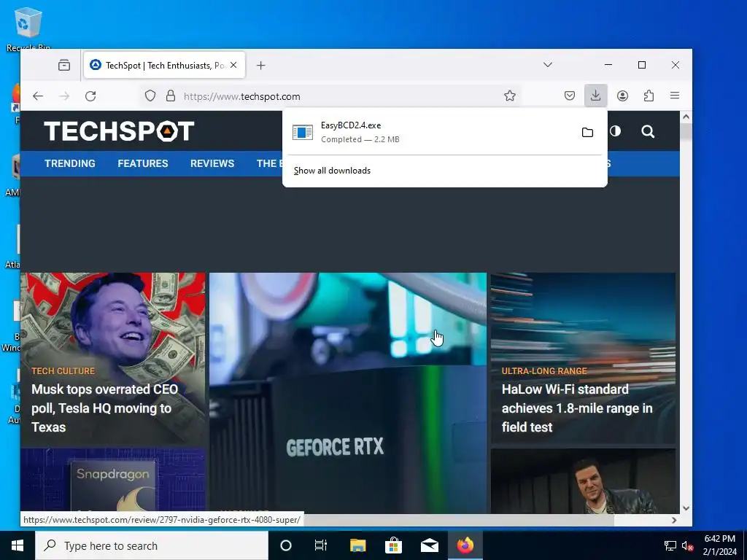
Task: Open a new tab with plus button
Action: pyautogui.click(x=260, y=65)
